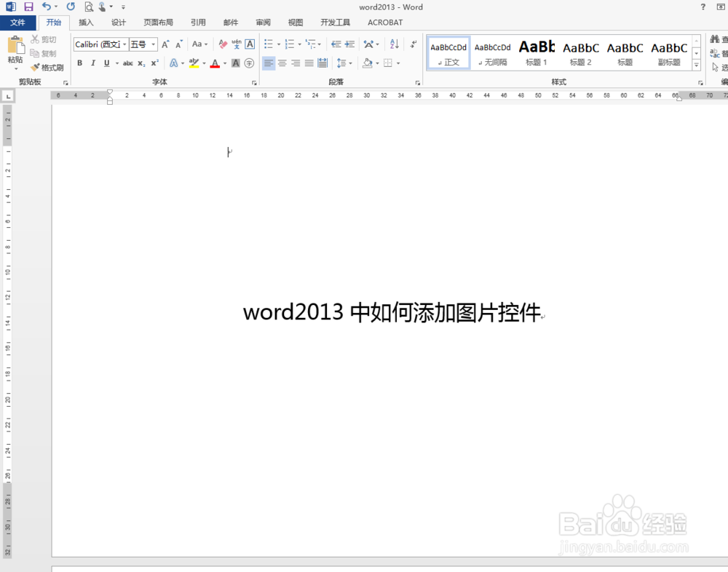Click the Cut (剪切) scissors icon
Image resolution: width=728 pixels, height=572 pixels.
[x=35, y=39]
